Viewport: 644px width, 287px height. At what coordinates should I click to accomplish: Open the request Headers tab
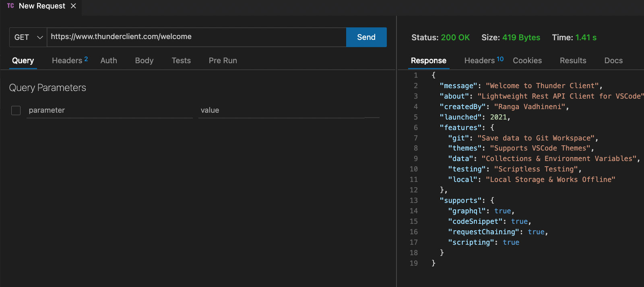tap(70, 60)
